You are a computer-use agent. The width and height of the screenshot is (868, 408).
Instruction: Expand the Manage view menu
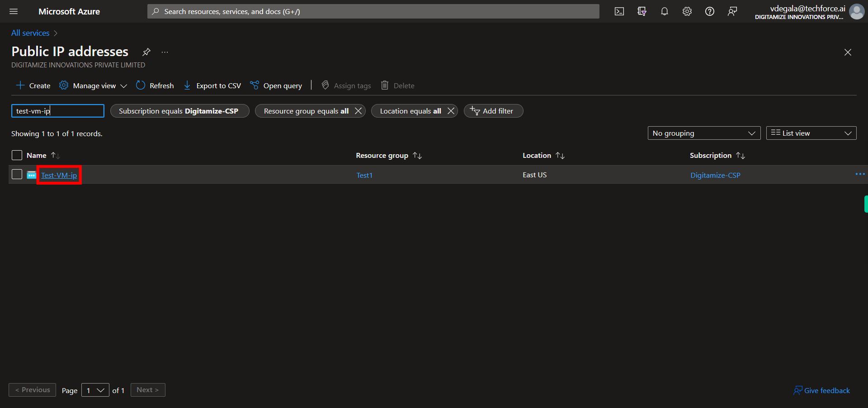click(93, 85)
